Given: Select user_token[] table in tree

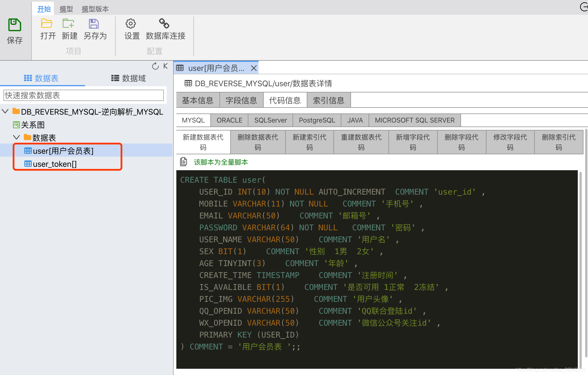Looking at the screenshot, I should pos(54,164).
